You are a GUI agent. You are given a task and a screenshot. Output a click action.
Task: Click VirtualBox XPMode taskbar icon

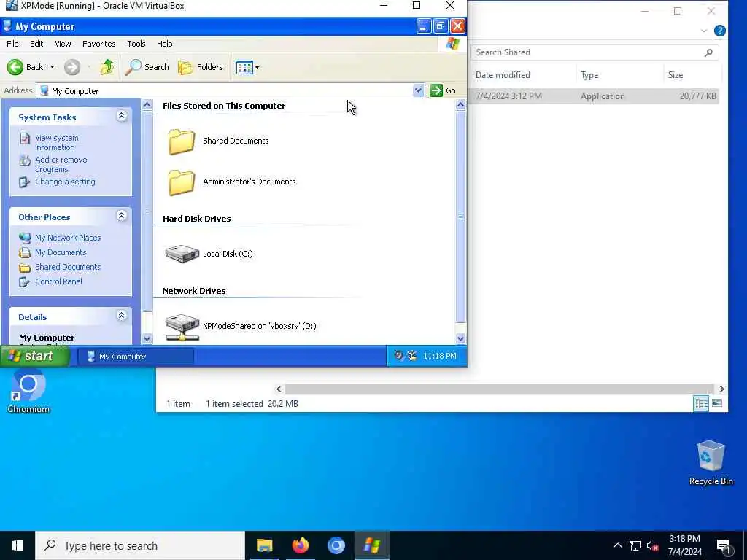coord(371,545)
